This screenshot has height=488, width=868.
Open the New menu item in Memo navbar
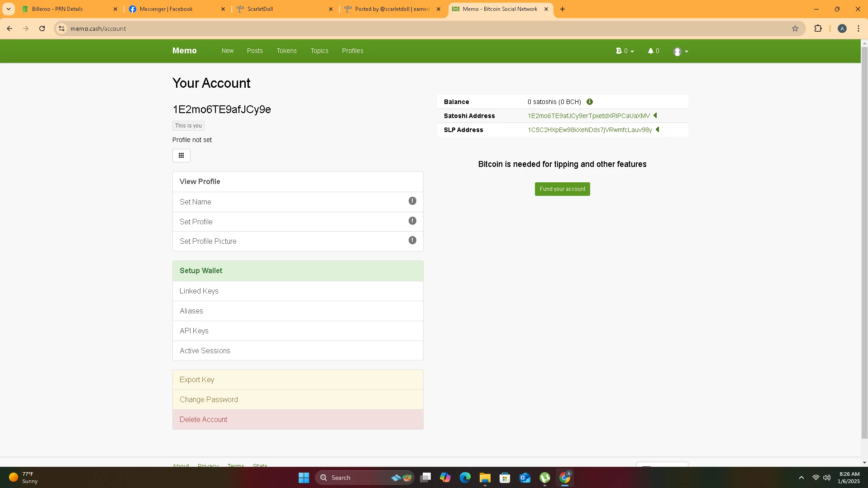coord(228,51)
